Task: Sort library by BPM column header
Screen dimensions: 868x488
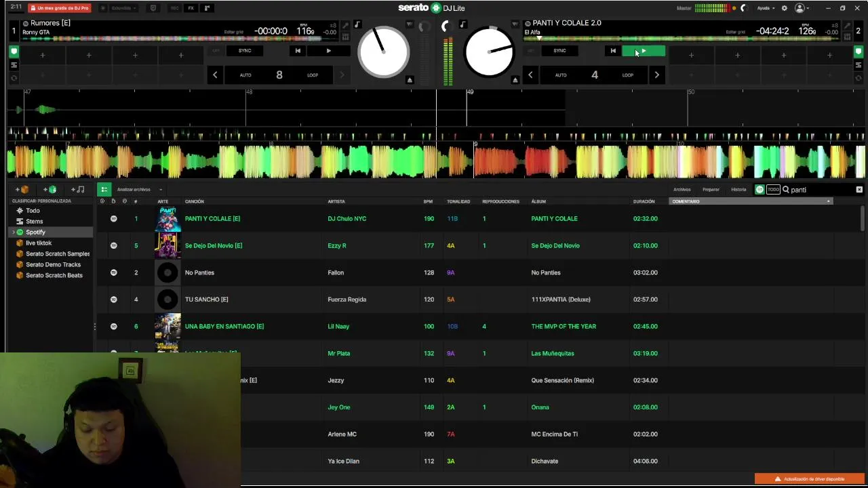Action: 428,201
